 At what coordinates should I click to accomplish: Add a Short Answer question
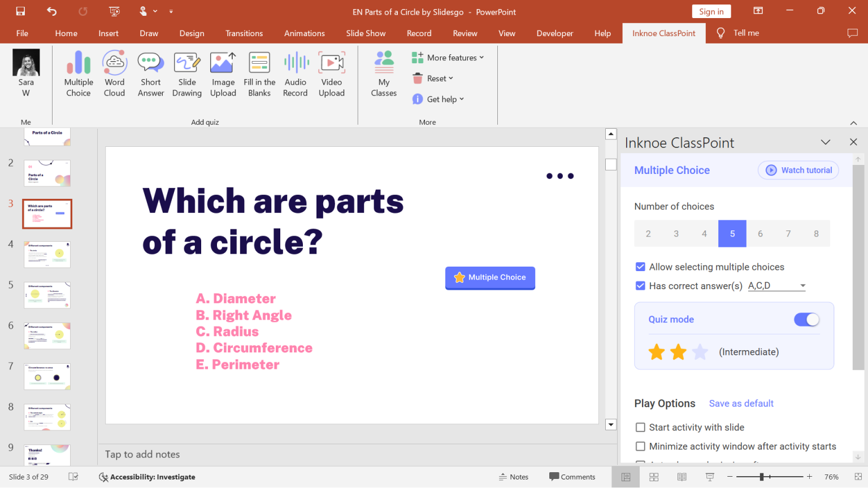tap(151, 73)
